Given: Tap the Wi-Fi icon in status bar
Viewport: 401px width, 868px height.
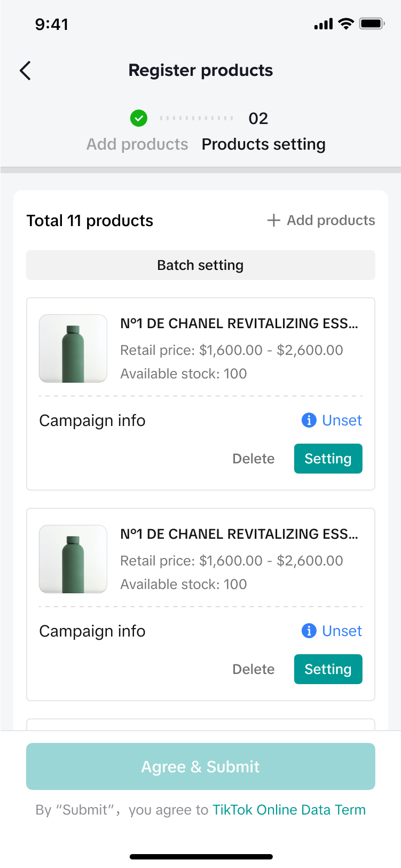Looking at the screenshot, I should pos(346,24).
